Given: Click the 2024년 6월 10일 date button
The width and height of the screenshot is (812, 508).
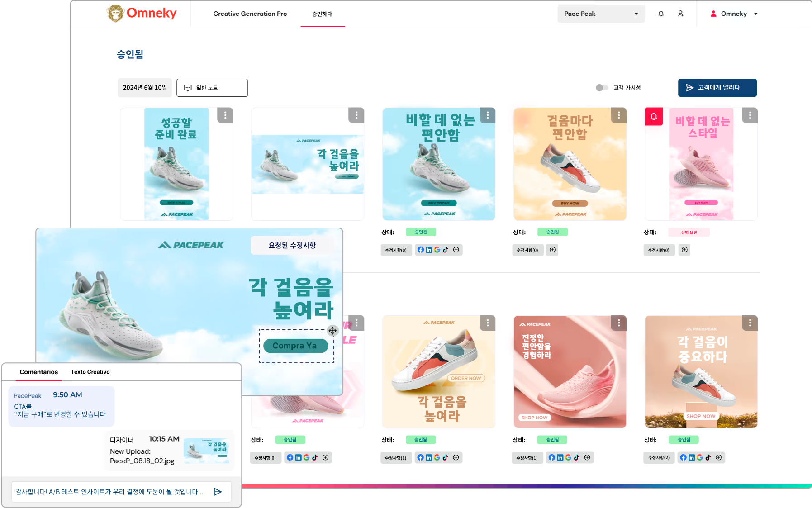Looking at the screenshot, I should tap(145, 88).
